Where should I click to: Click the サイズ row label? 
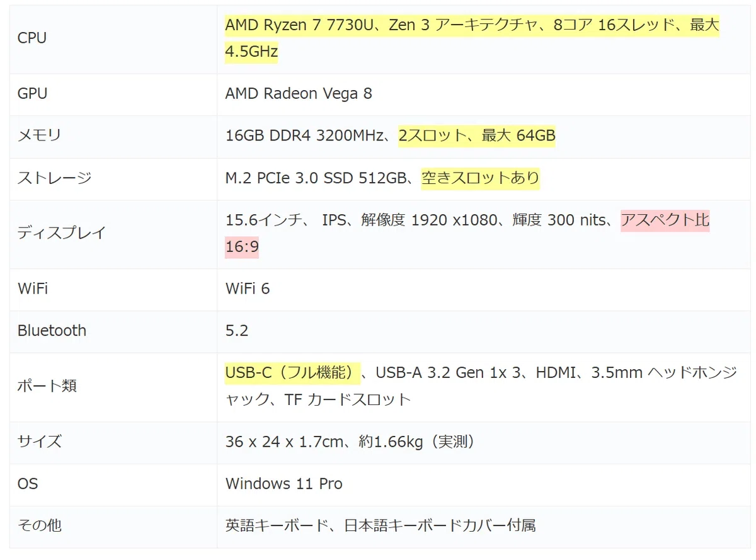[40, 442]
